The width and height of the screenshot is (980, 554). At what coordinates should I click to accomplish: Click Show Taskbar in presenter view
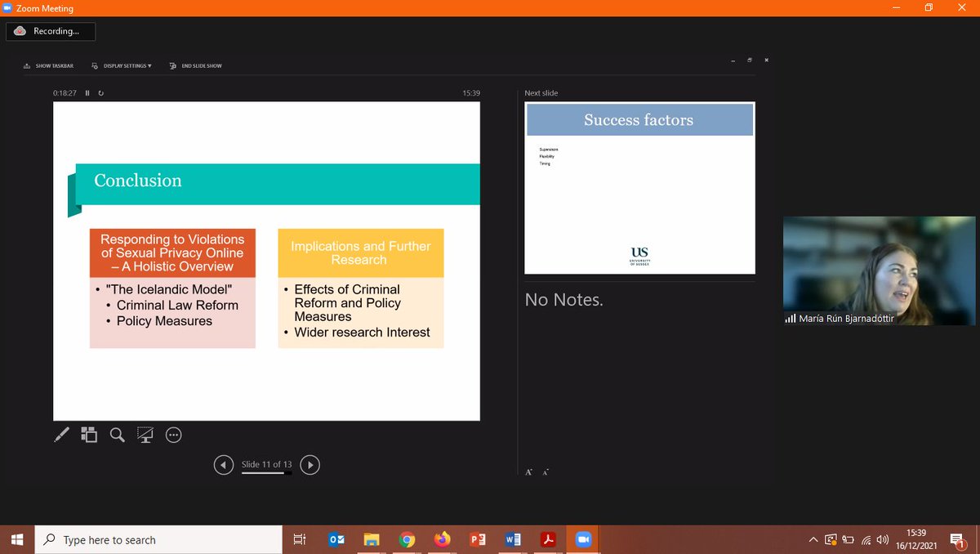click(x=49, y=65)
